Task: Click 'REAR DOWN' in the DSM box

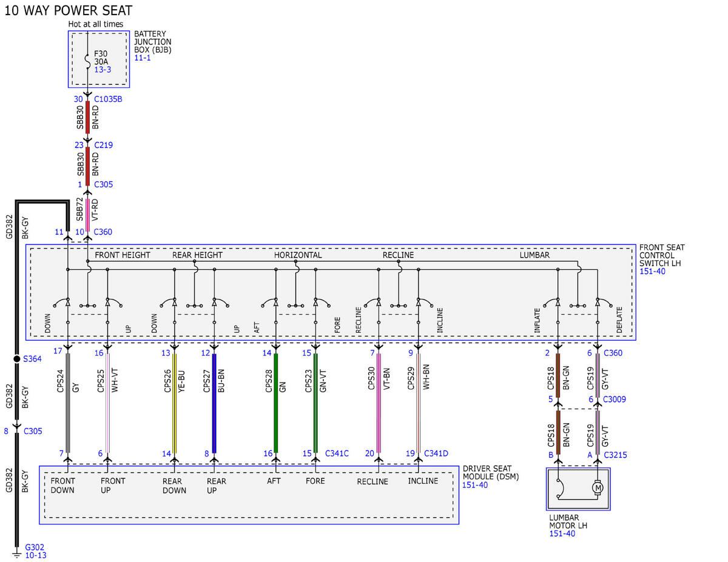Action: click(174, 486)
